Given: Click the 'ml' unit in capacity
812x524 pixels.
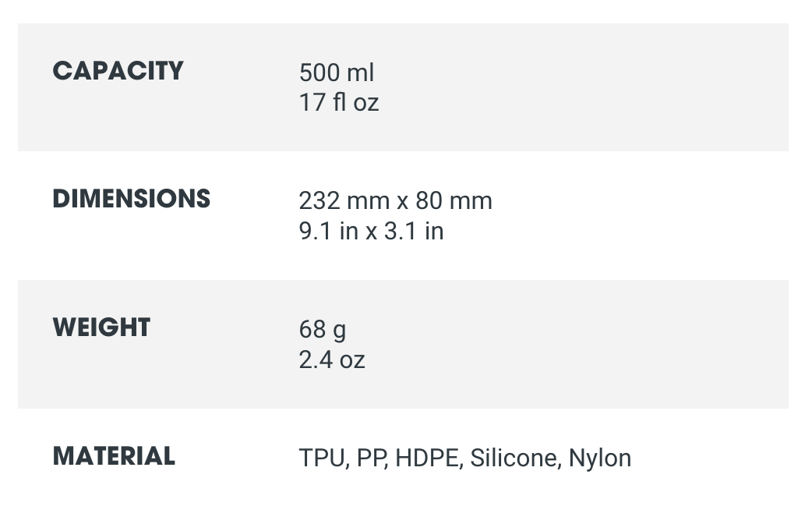Looking at the screenshot, I should 360,73.
